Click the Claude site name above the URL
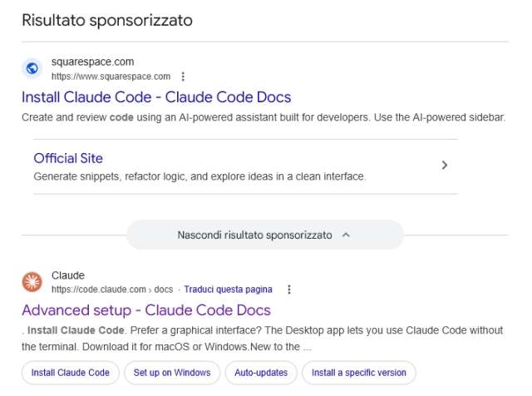The height and width of the screenshot is (396, 532). click(x=68, y=275)
